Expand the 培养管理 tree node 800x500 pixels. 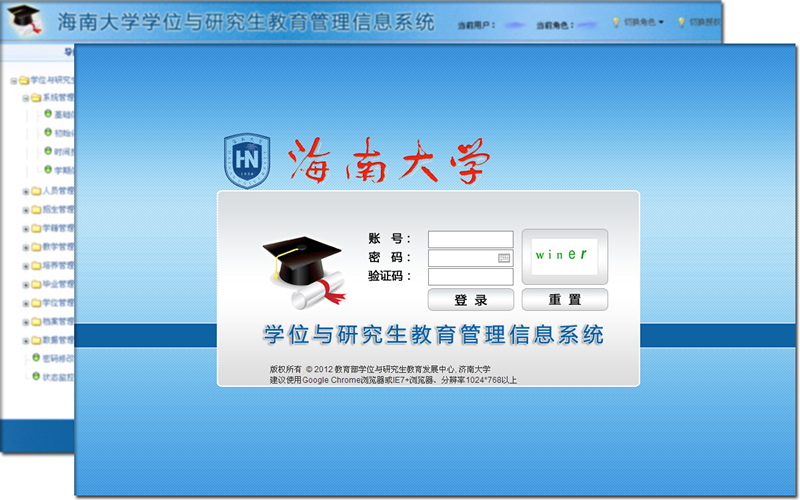click(x=26, y=266)
